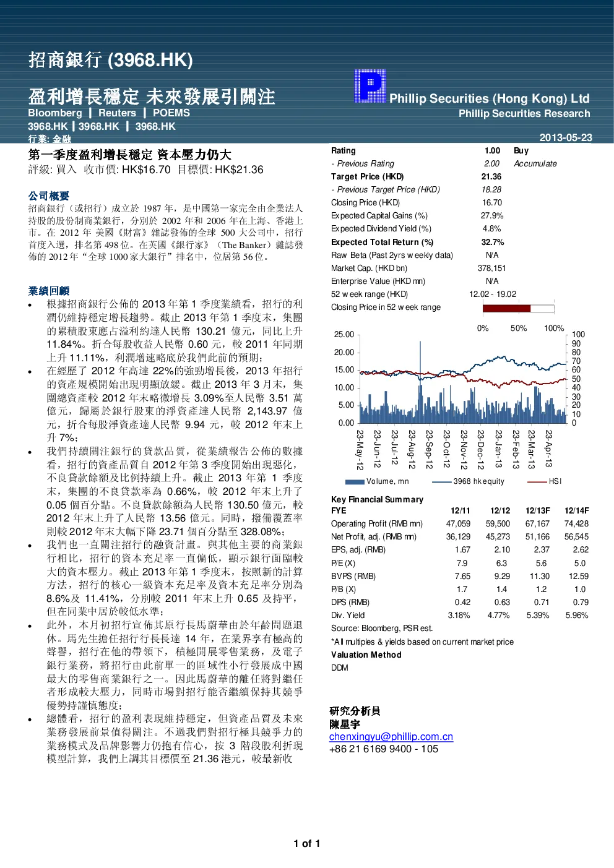The image size is (614, 868).
Task: Click Market Cap value 378,151
Action: tap(491, 268)
